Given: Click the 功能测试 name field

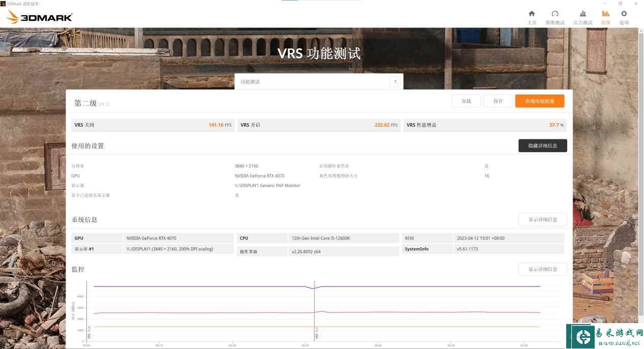Looking at the screenshot, I should (x=312, y=82).
